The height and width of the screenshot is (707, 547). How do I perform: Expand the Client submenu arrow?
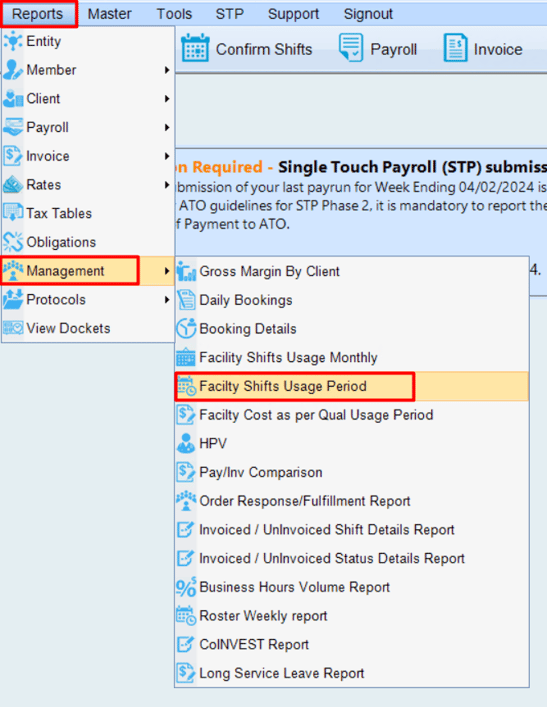pyautogui.click(x=167, y=99)
